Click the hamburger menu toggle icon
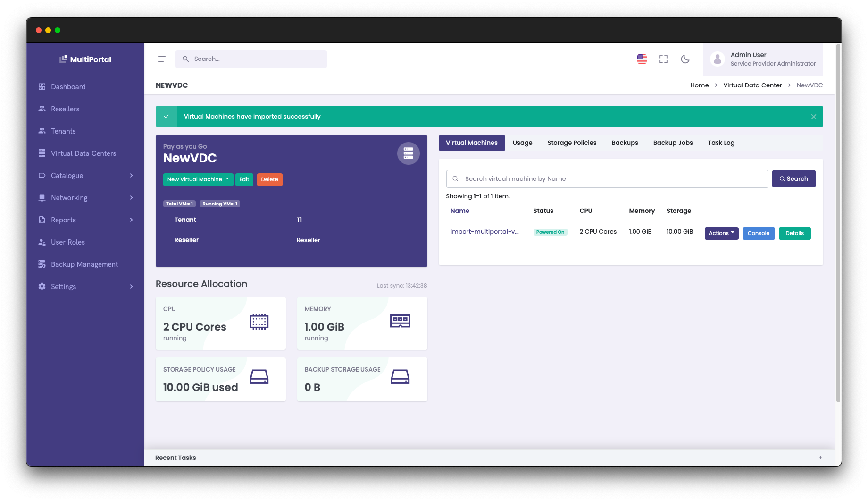The height and width of the screenshot is (501, 868). (x=162, y=59)
